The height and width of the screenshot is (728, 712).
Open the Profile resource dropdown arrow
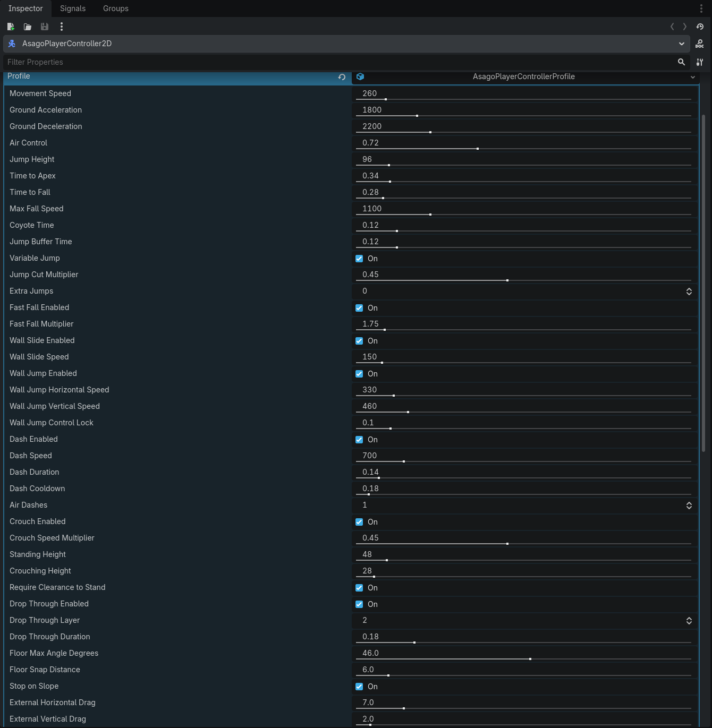693,77
